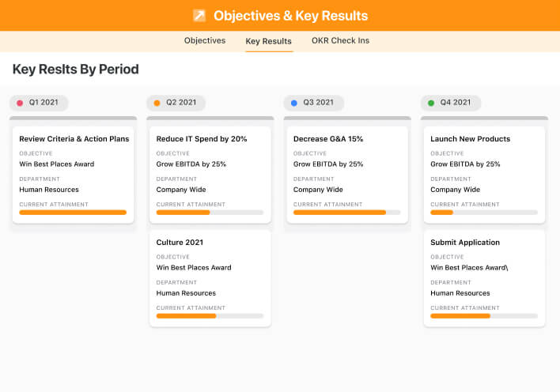Select the Q3 2021 period pill
The image size is (560, 392).
click(318, 103)
